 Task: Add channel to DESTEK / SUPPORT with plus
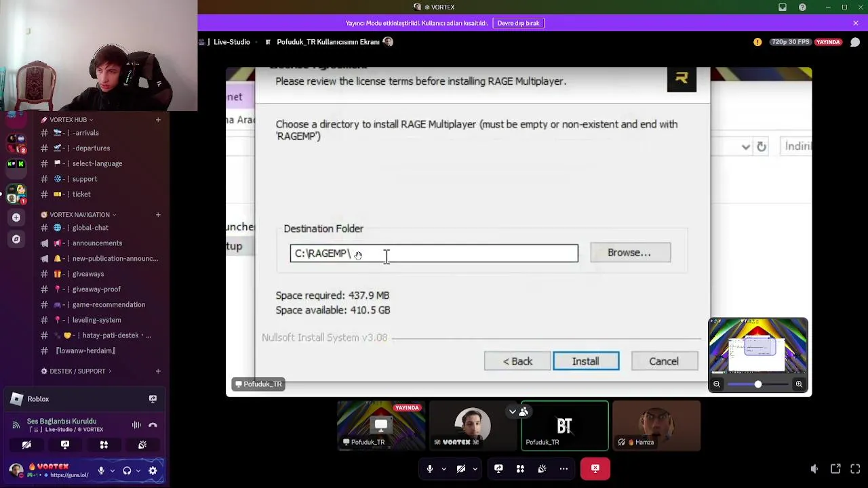point(158,371)
